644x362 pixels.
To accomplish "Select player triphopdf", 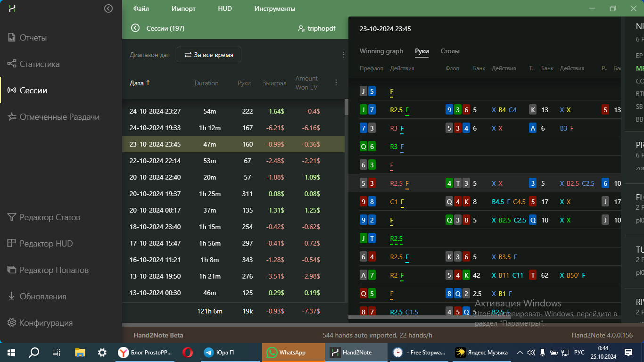I will point(317,28).
